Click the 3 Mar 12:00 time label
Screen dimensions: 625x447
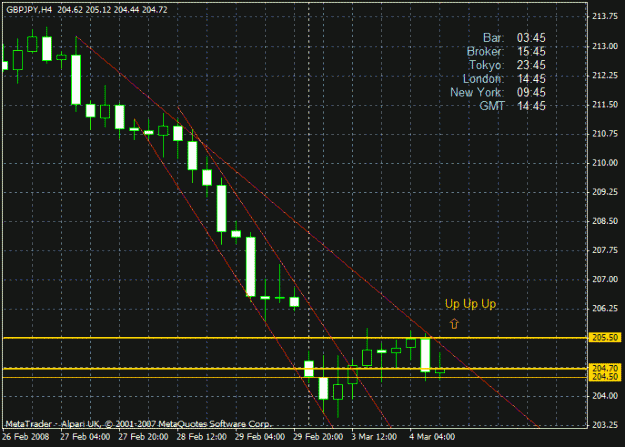[374, 437]
